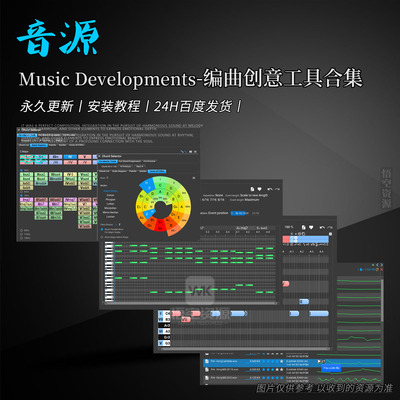The width and height of the screenshot is (400, 400).
Task: Select the Abmaj7 chord label in ruler
Action: pyautogui.click(x=242, y=228)
